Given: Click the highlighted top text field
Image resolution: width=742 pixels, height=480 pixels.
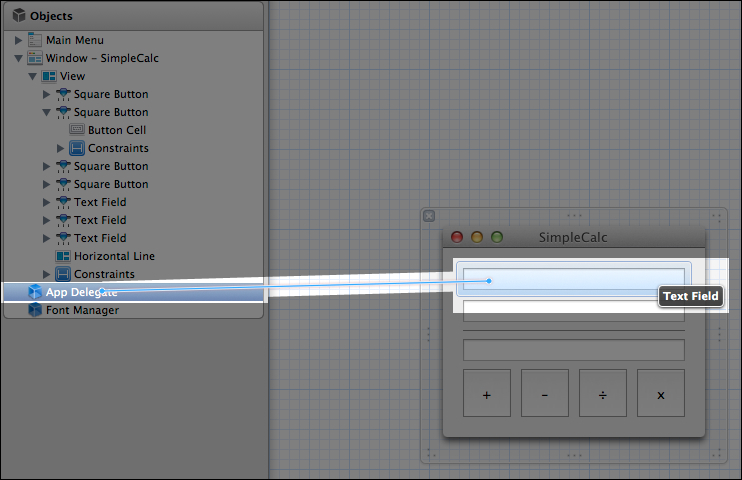Looking at the screenshot, I should tap(574, 279).
